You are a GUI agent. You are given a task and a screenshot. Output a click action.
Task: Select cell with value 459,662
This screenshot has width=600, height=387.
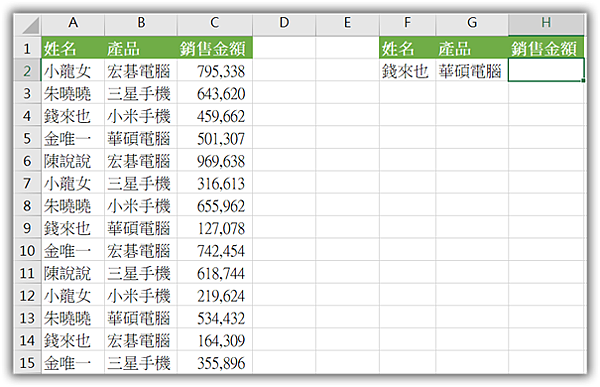coord(215,116)
